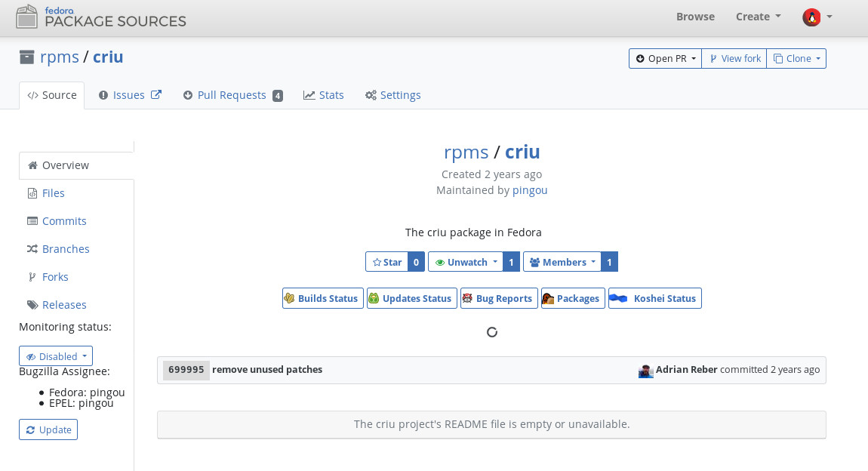Click the repository archive icon beside rpms
Image resolution: width=868 pixels, height=471 pixels.
point(26,57)
